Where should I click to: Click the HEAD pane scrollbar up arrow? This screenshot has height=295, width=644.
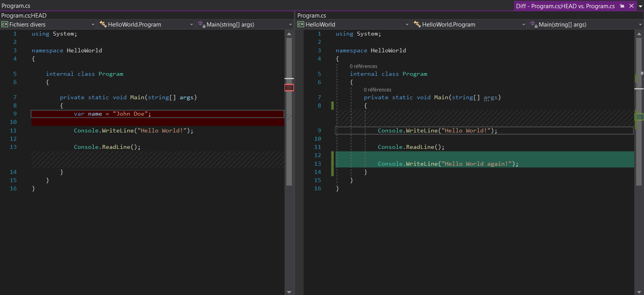point(289,34)
